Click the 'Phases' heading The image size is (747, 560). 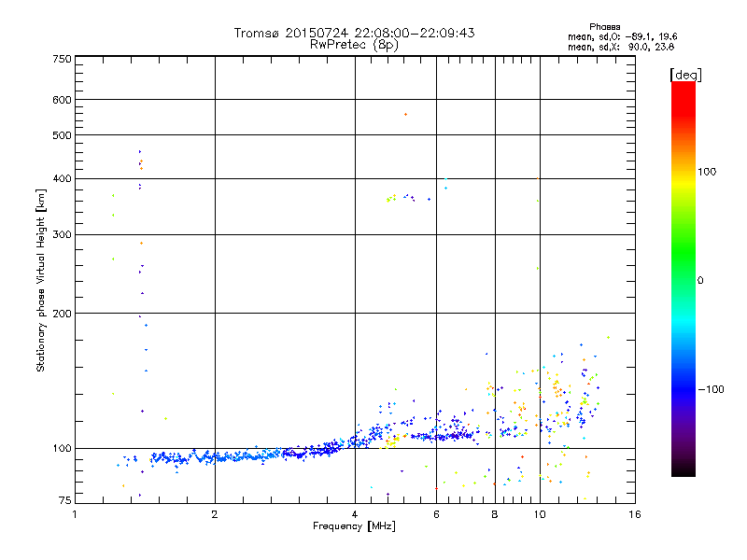click(x=604, y=27)
